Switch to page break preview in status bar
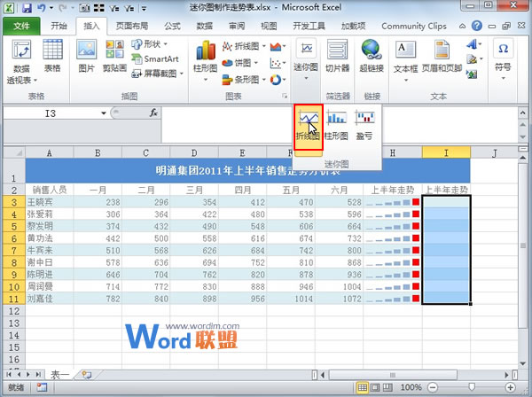Image resolution: width=532 pixels, height=397 pixels. [388, 388]
